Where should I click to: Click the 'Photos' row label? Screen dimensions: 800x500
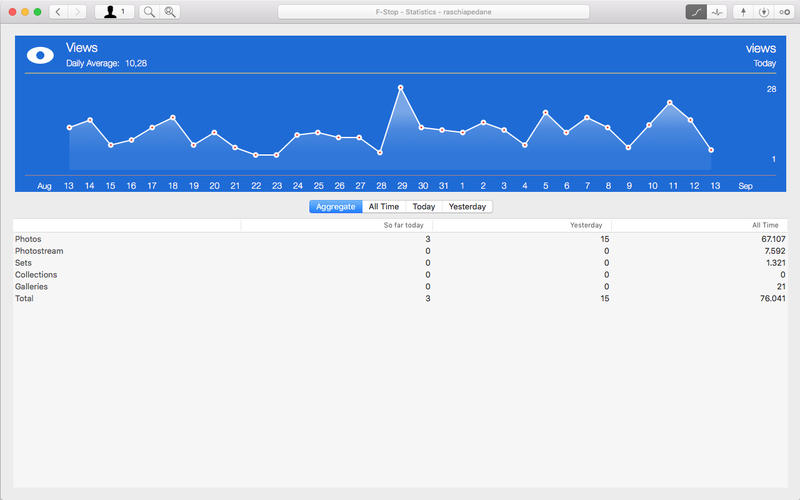[28, 239]
